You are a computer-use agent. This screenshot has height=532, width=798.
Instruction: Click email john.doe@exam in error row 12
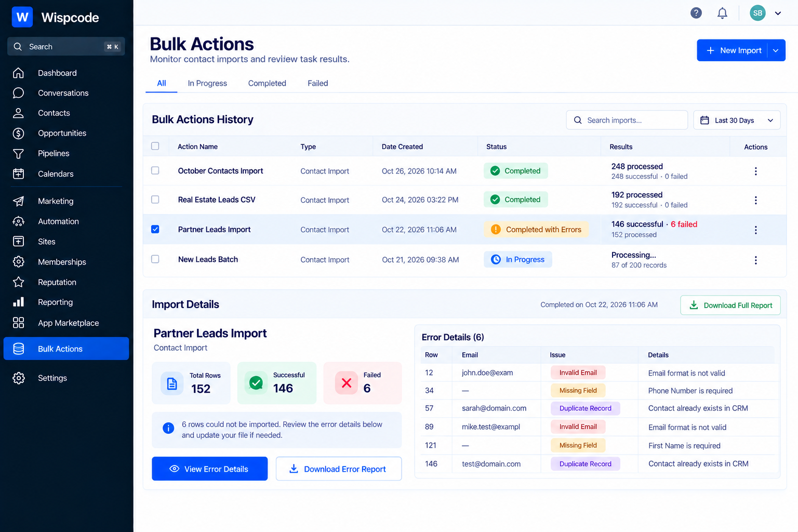coord(487,373)
